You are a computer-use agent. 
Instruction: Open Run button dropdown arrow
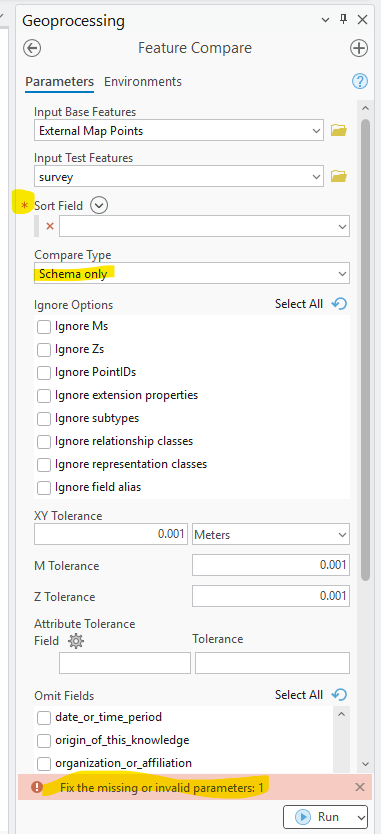pos(362,816)
